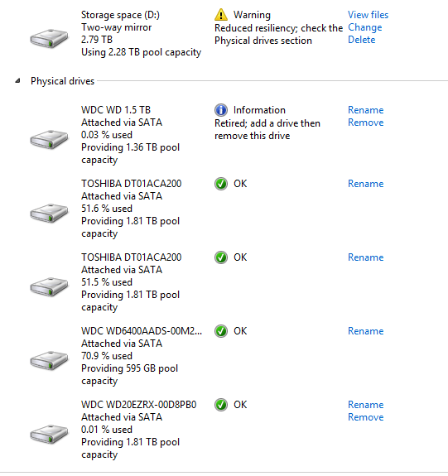Screen dimensions: 448x476
Task: Click the '51.6 % used' value
Action: pyautogui.click(x=107, y=209)
